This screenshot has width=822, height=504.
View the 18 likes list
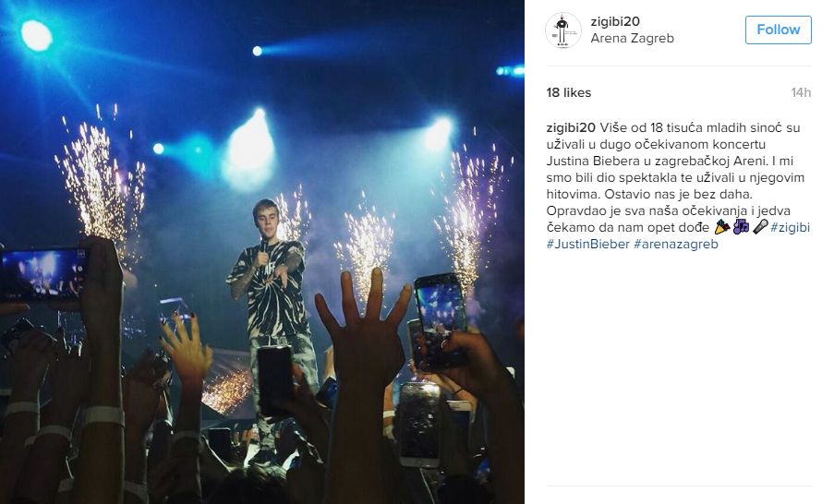tap(568, 92)
